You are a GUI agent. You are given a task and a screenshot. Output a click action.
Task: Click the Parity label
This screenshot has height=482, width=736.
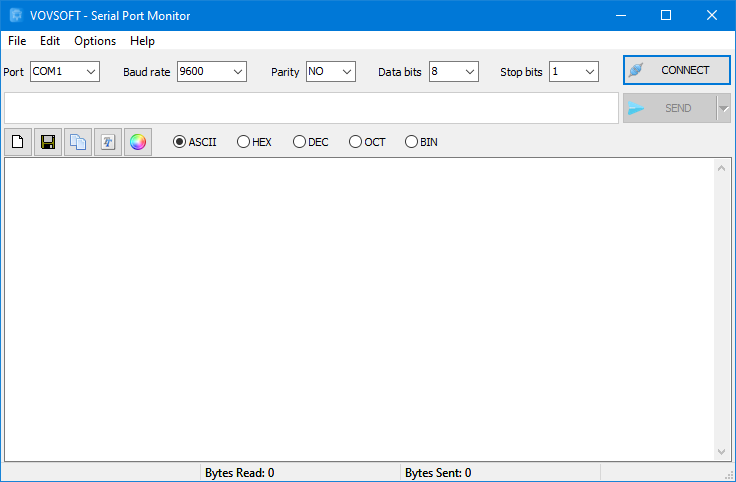pos(285,72)
